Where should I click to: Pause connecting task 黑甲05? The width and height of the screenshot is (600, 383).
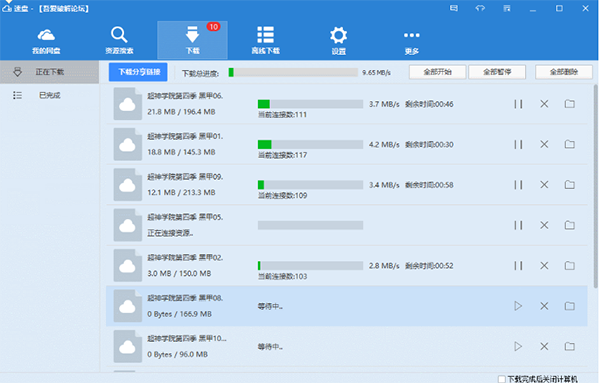click(518, 225)
